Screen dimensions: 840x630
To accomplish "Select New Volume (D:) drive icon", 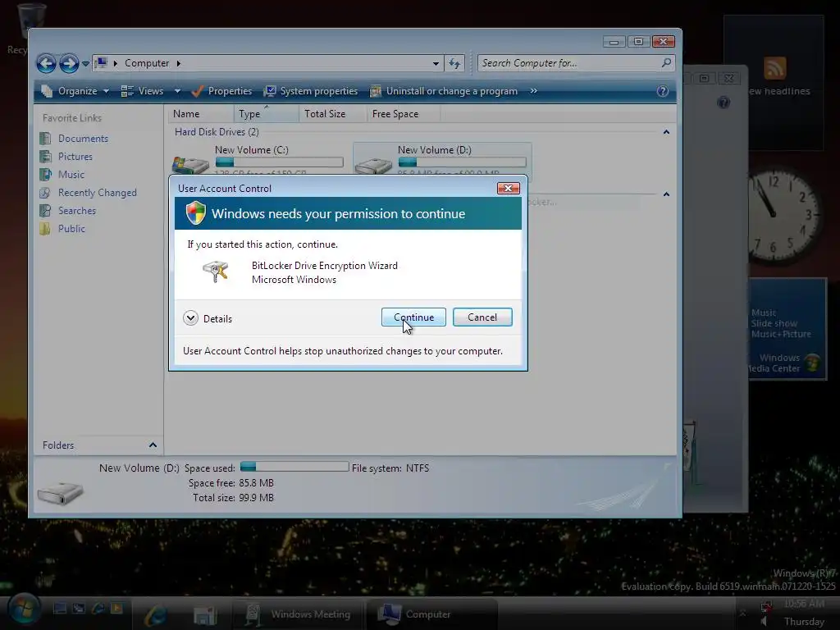I will 373,165.
